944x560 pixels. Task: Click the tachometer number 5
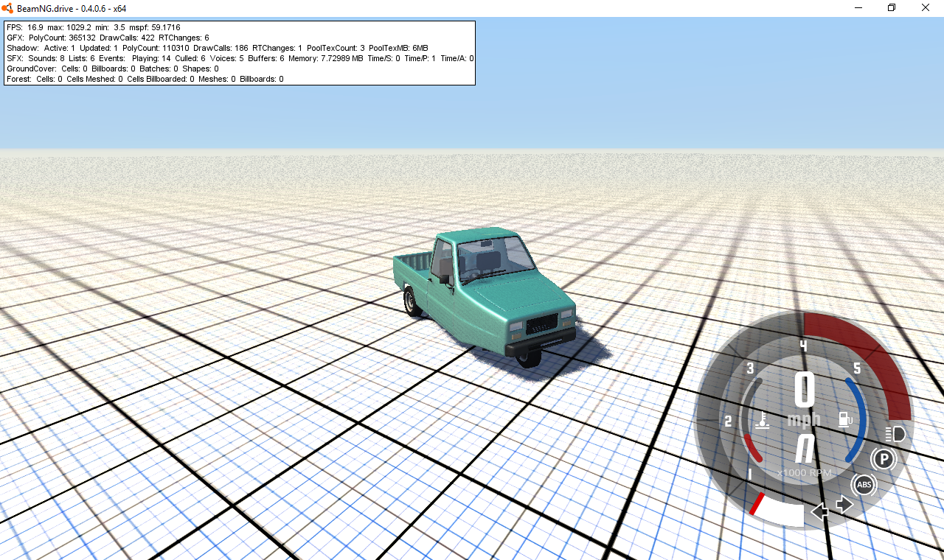coord(857,368)
